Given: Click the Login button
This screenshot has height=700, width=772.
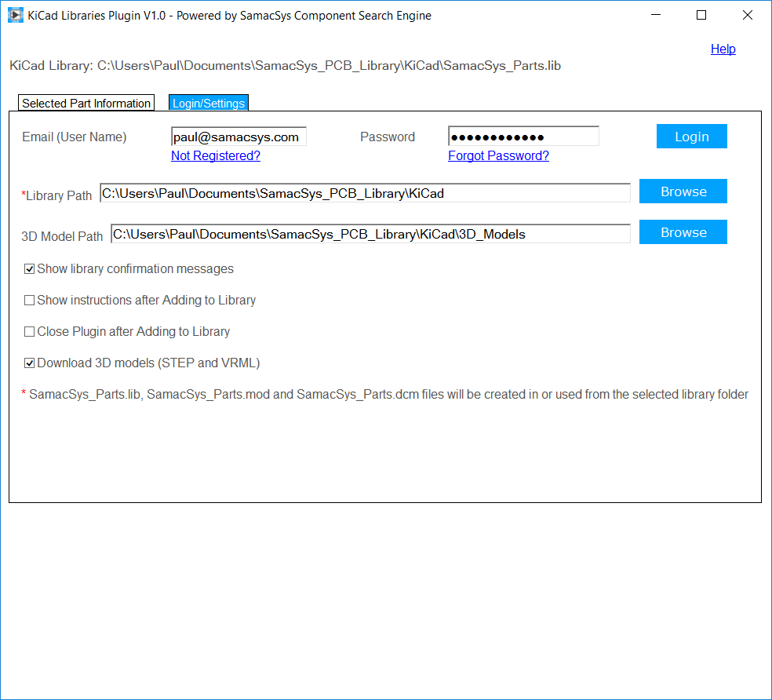Looking at the screenshot, I should (x=692, y=137).
